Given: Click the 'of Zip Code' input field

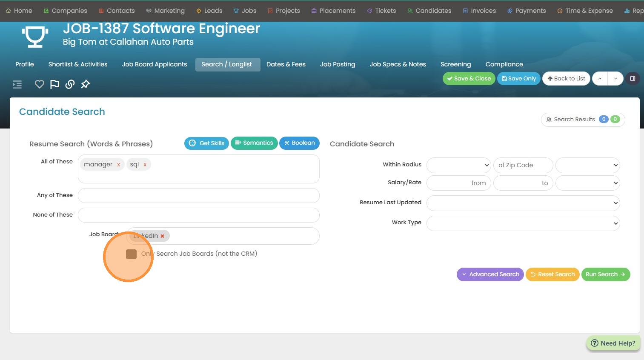Looking at the screenshot, I should 523,165.
